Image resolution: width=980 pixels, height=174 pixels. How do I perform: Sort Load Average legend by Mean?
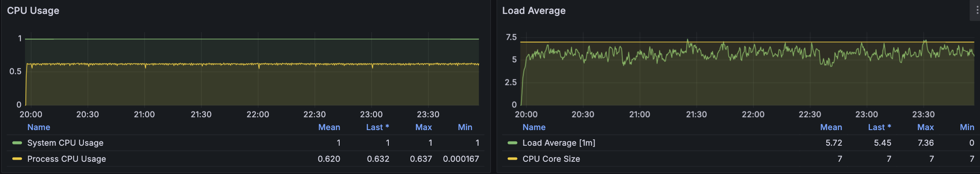[831, 127]
